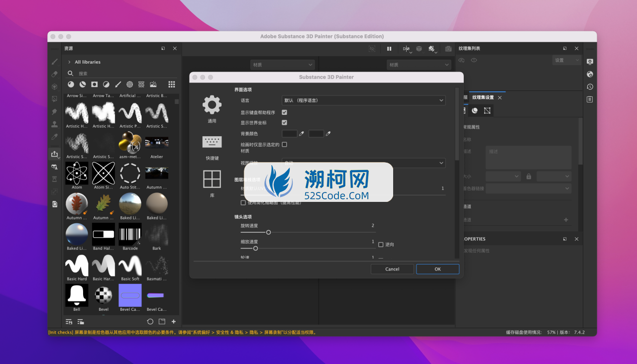
Task: Filter assets by brushes icon
Action: click(x=118, y=85)
